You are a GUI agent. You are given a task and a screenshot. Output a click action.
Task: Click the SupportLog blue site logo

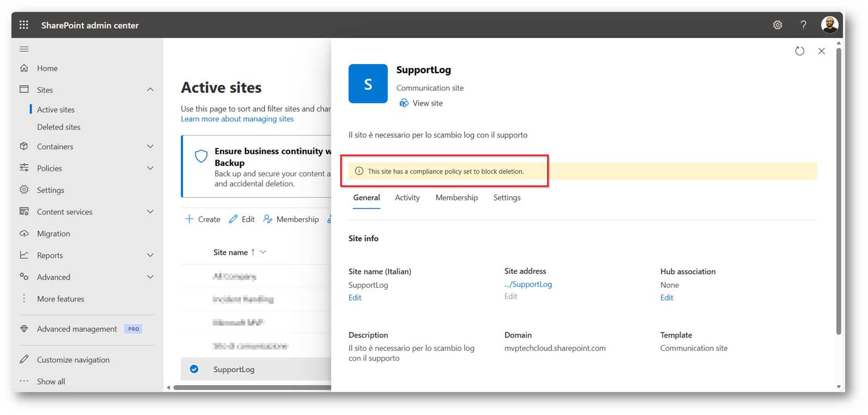[x=368, y=84]
